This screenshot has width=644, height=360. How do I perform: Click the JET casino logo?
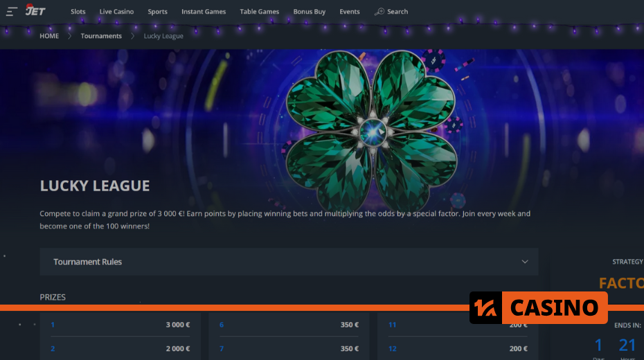(x=35, y=10)
